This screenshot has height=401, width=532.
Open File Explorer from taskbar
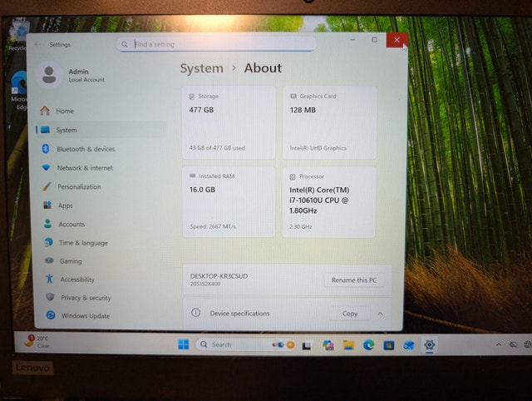click(x=348, y=345)
